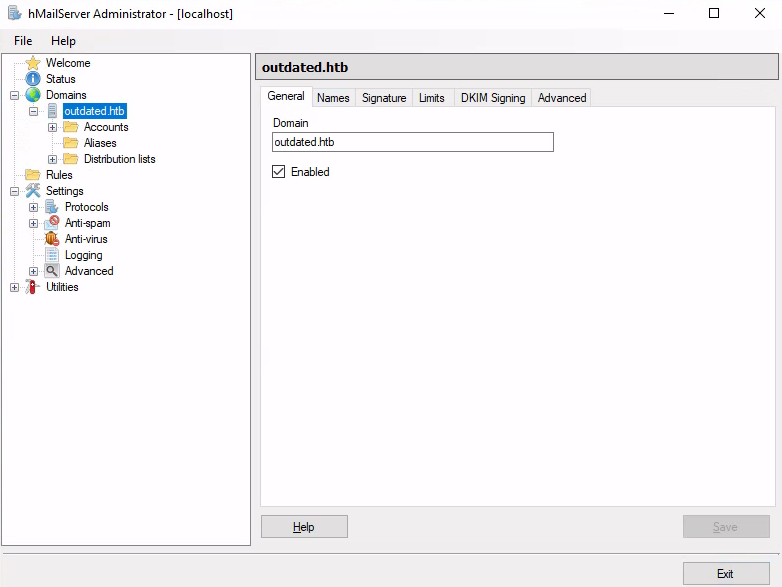The image size is (782, 587).
Task: Expand the Accounts node
Action: click(52, 127)
